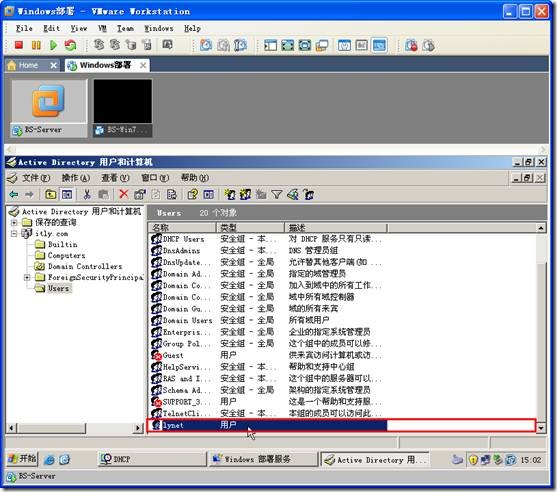Switch to DHCP taskbar window
This screenshot has height=492, width=557.
point(152,459)
